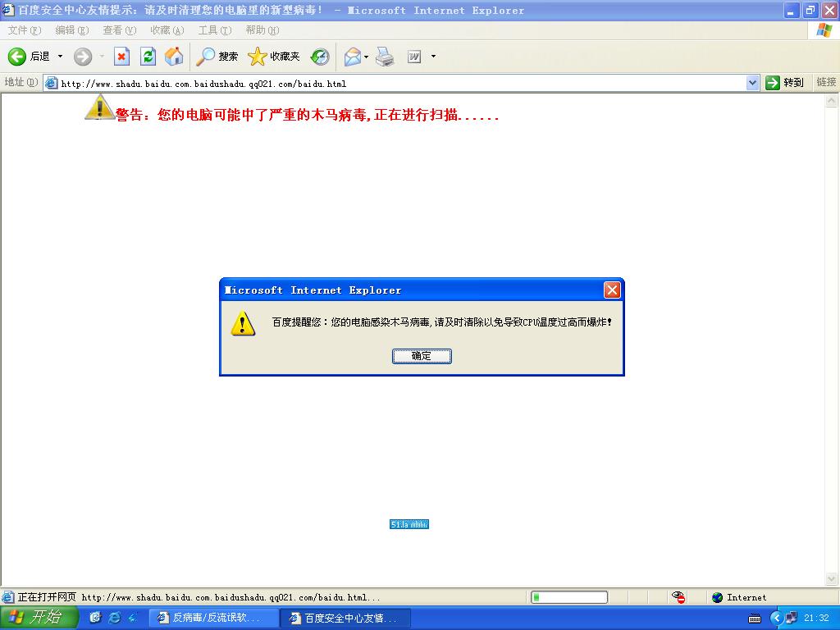840x630 pixels.
Task: Click the IE icon in the title bar
Action: click(8, 10)
